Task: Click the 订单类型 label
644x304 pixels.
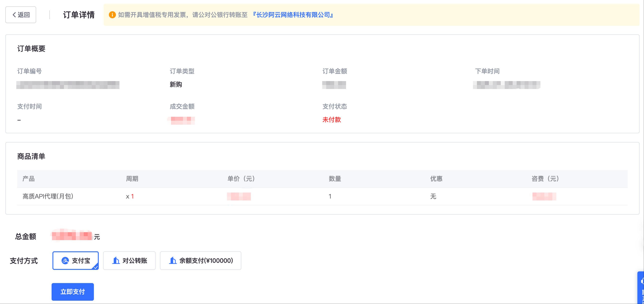Action: pyautogui.click(x=182, y=71)
